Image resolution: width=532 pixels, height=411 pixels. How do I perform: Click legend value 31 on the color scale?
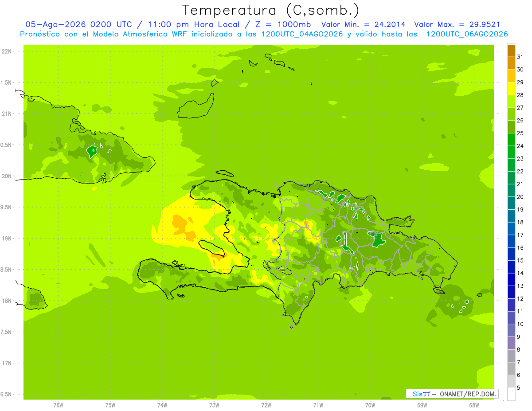(520, 57)
